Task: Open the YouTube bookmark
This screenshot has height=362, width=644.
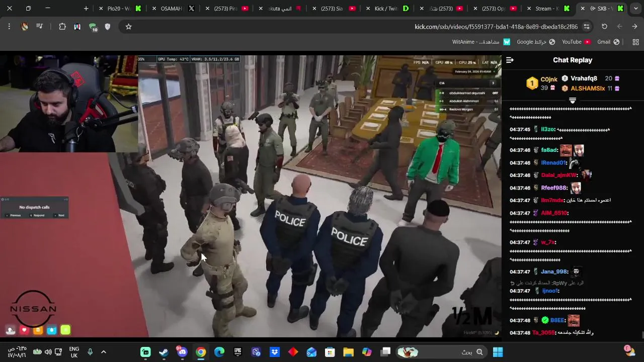Action: [x=576, y=42]
